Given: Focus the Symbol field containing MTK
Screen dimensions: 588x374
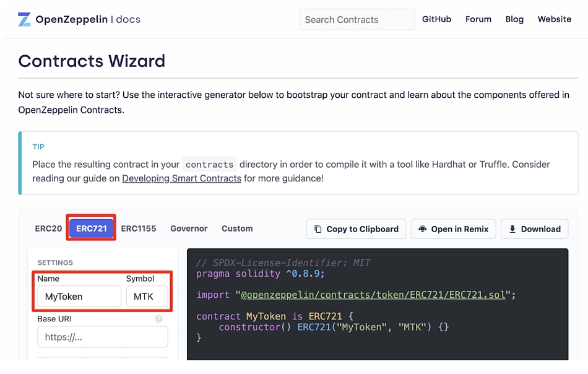Looking at the screenshot, I should [147, 297].
